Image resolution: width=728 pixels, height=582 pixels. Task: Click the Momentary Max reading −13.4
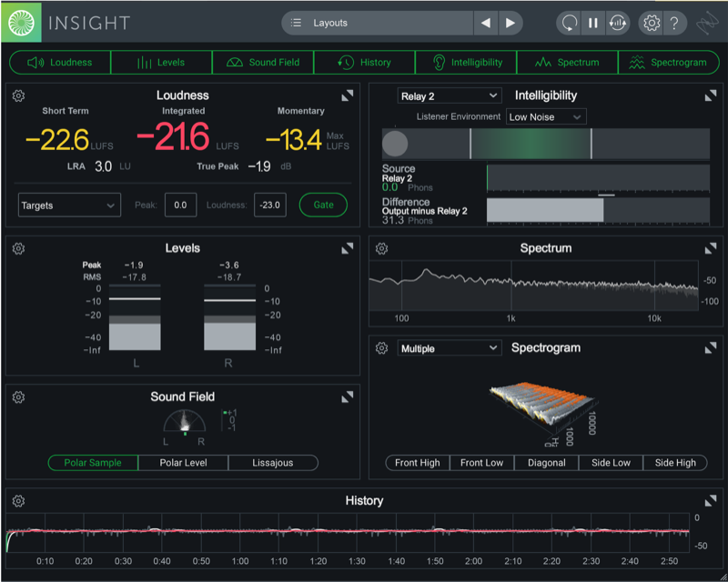[x=293, y=140]
